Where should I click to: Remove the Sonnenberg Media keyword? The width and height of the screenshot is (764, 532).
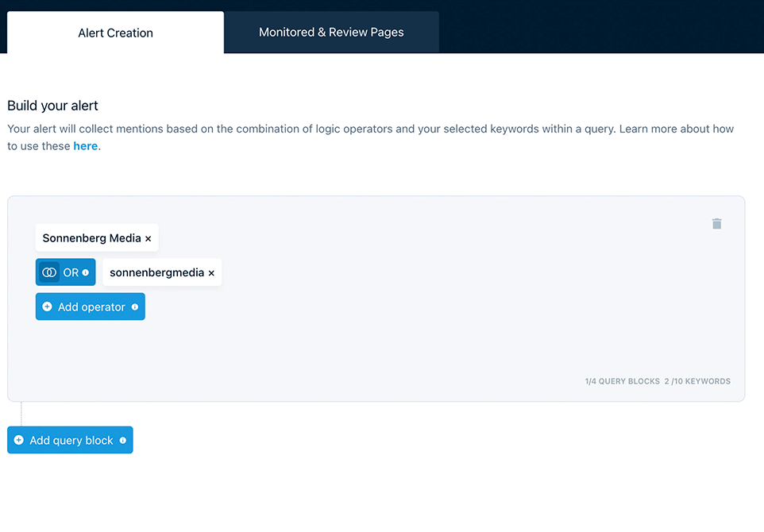tap(149, 239)
